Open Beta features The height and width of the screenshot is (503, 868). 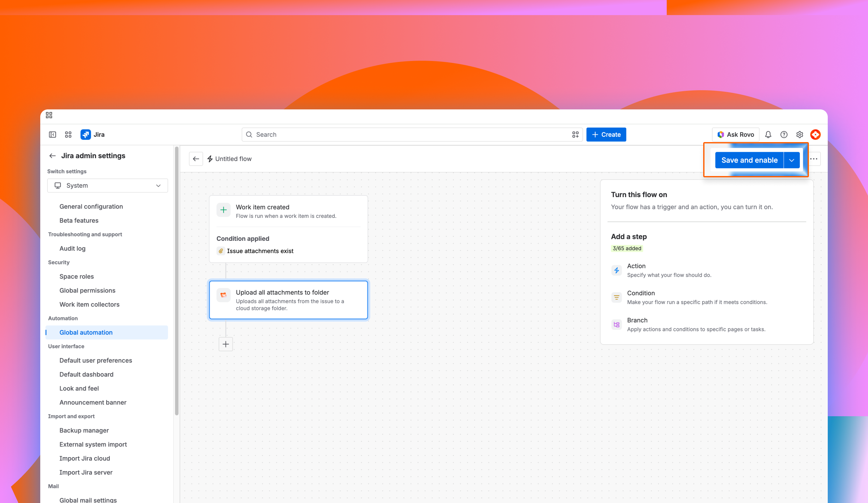[x=79, y=220]
